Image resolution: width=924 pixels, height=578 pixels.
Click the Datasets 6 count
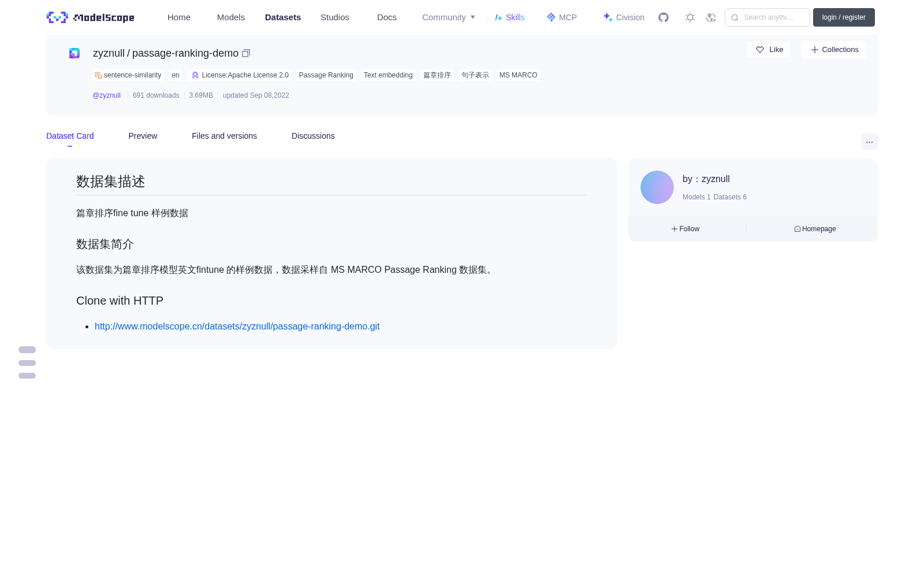[730, 197]
